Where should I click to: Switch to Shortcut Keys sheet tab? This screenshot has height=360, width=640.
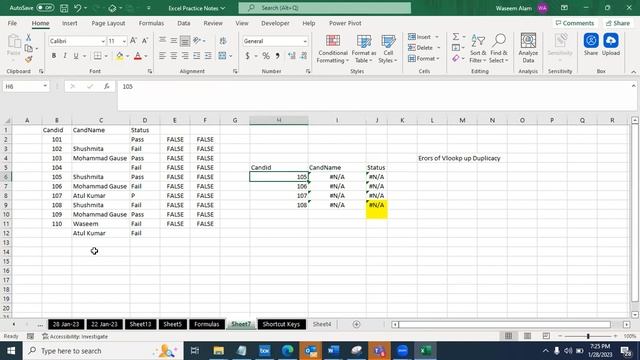(282, 324)
